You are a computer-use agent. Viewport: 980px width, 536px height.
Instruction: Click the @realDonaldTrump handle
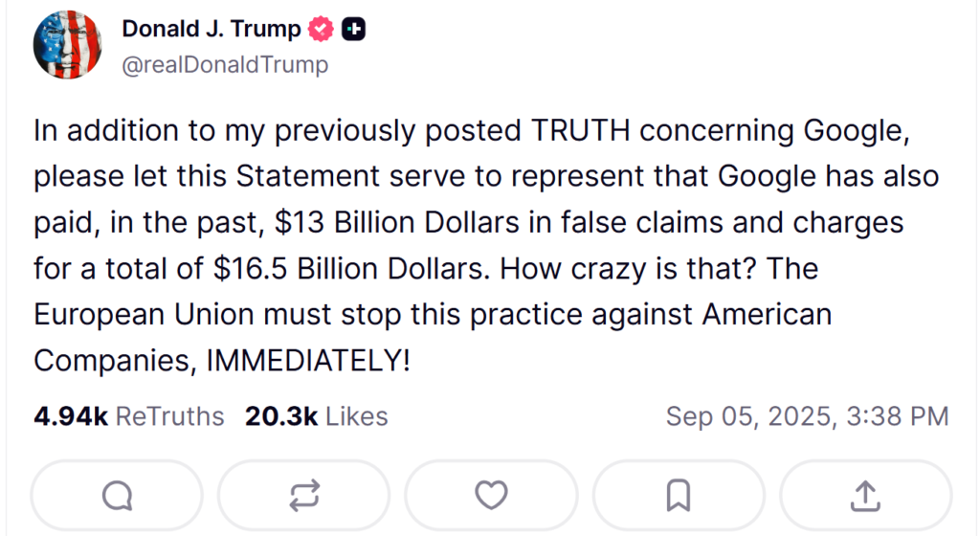tap(225, 64)
